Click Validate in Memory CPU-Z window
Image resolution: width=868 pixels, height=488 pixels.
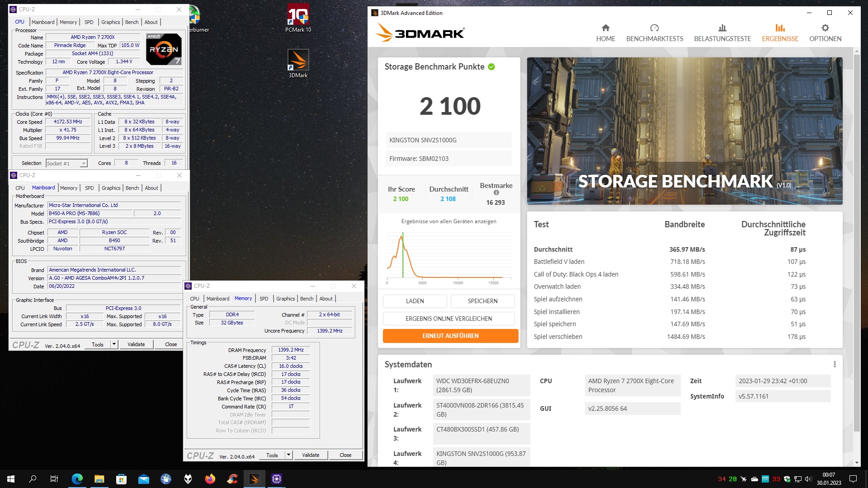(x=311, y=455)
